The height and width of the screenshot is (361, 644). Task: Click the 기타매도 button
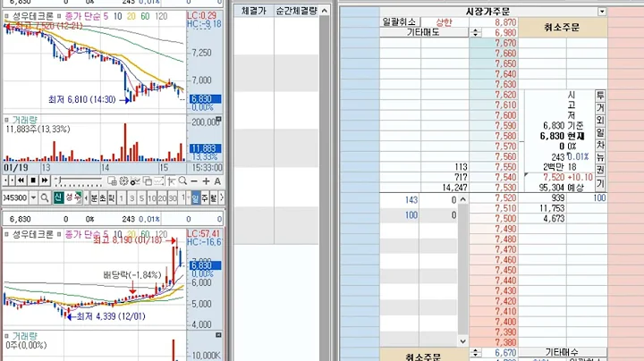[423, 32]
